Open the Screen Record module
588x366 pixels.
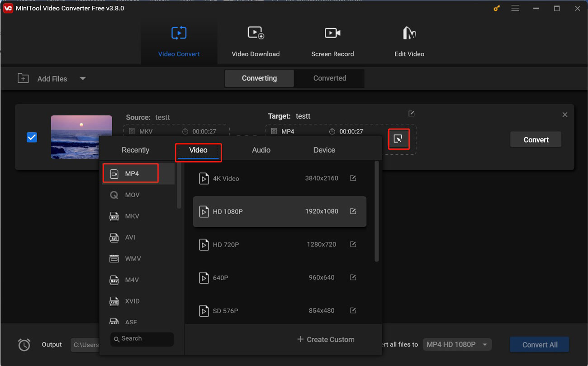[332, 42]
